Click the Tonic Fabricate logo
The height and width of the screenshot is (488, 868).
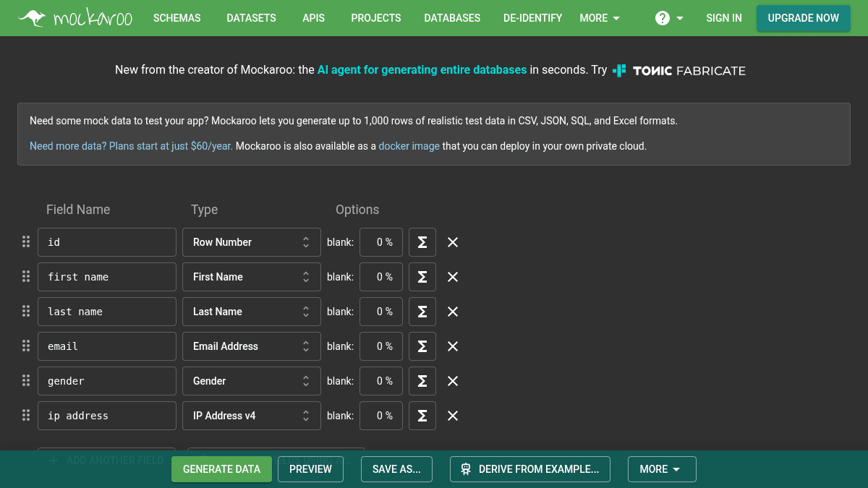pyautogui.click(x=679, y=70)
